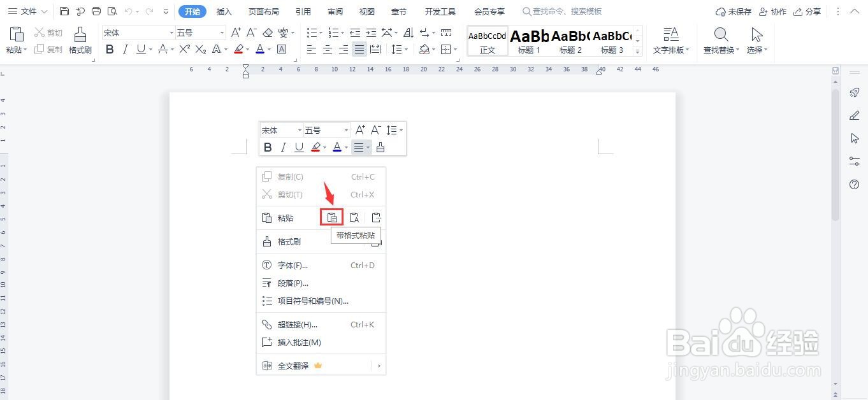Apply Superscript X² formatting
The height and width of the screenshot is (400, 868).
tap(185, 49)
